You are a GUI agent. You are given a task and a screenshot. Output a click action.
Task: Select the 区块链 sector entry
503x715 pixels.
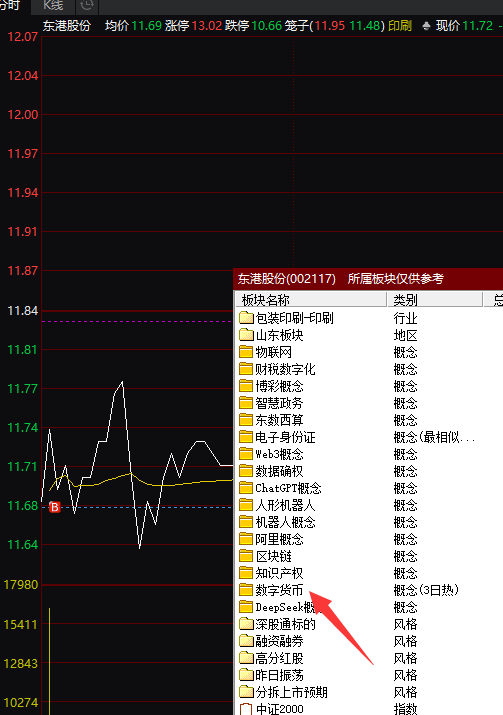coord(273,556)
